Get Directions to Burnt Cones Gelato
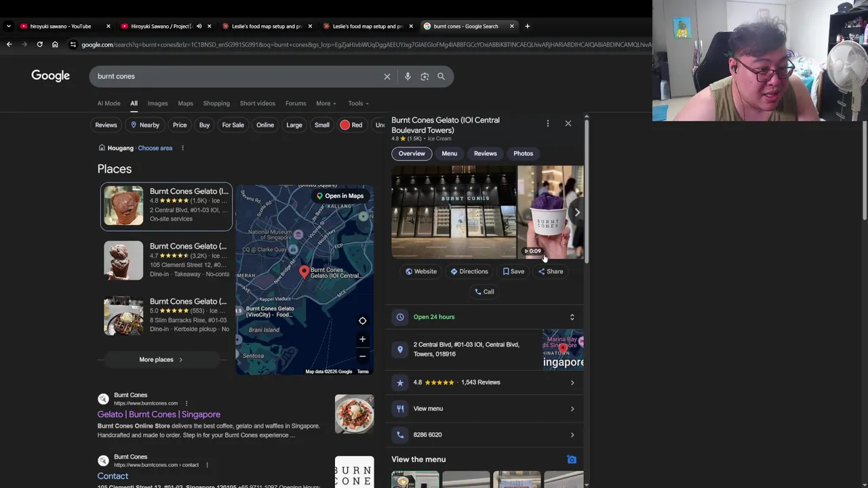This screenshot has width=868, height=488. pos(469,271)
